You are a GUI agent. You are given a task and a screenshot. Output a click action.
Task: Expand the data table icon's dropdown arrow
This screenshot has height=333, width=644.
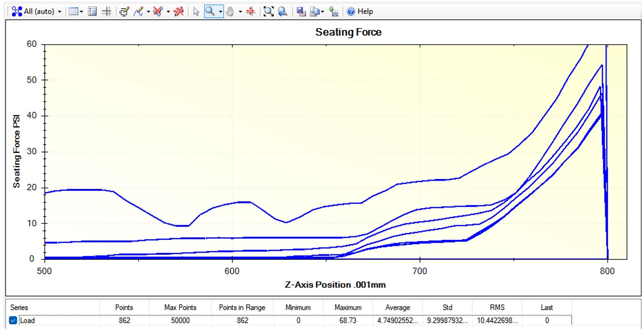tap(82, 11)
